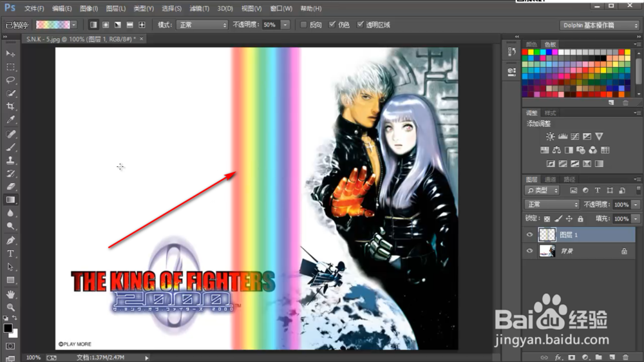
Task: Click the add layer mask button
Action: tap(572, 357)
